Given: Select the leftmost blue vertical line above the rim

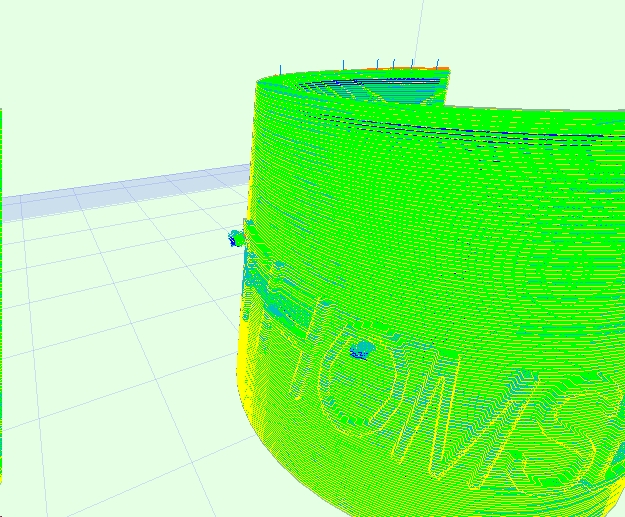Looking at the screenshot, I should pyautogui.click(x=280, y=70).
